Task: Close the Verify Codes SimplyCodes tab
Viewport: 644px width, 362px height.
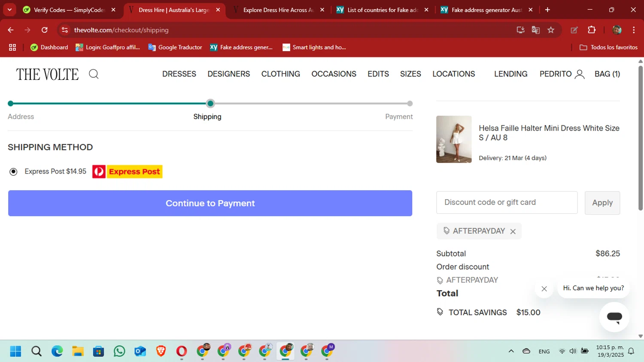Action: coord(113,10)
